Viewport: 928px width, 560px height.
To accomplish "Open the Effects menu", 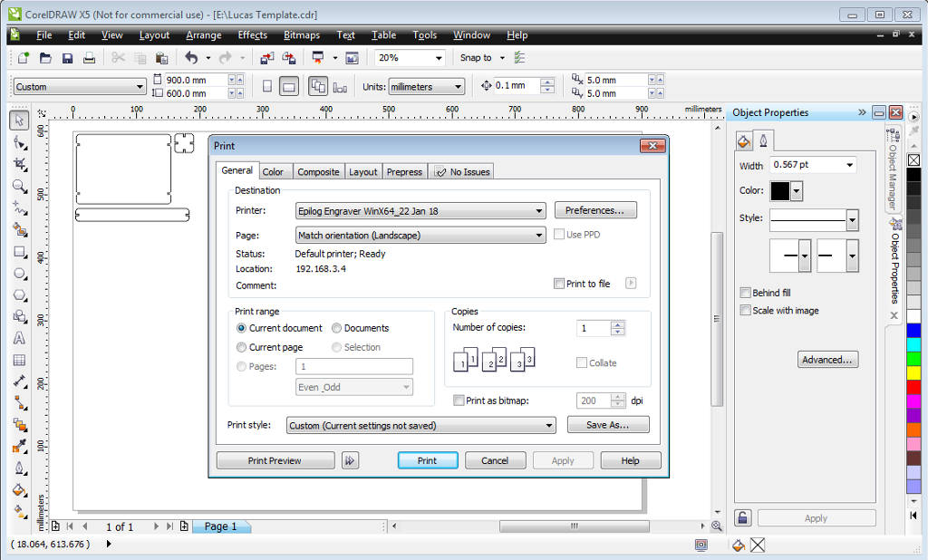I will click(x=253, y=35).
